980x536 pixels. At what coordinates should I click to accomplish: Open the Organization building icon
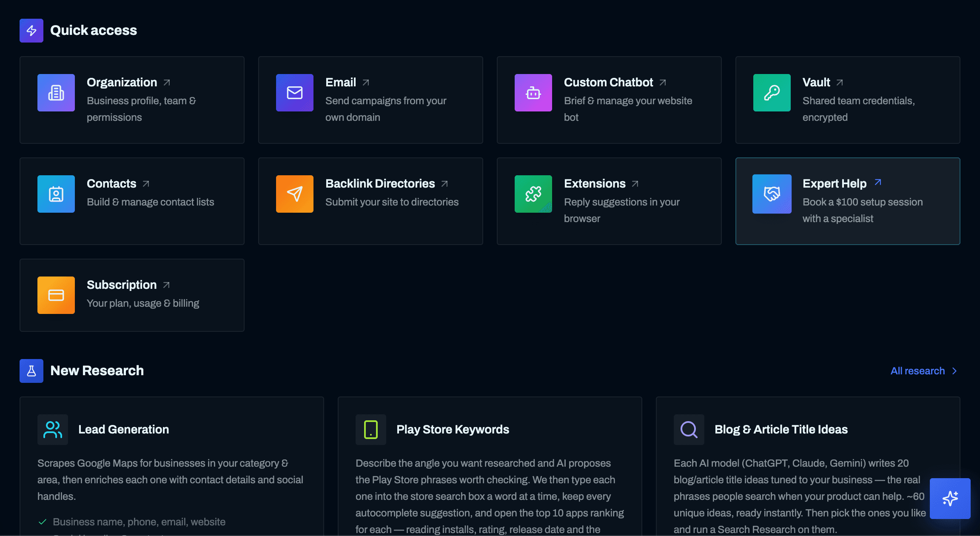click(x=56, y=93)
